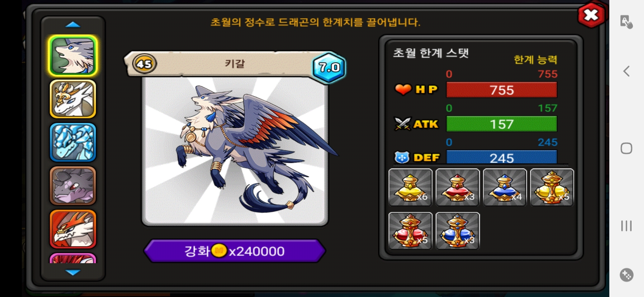Tap the 강화 x240000 enhance button
The width and height of the screenshot is (644, 297).
point(234,251)
